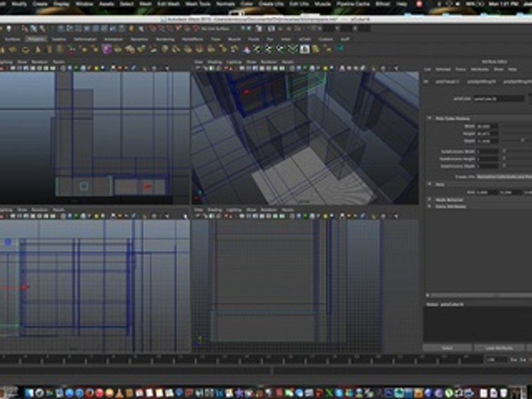Open the Attribute Editor's List menu

[x=427, y=69]
